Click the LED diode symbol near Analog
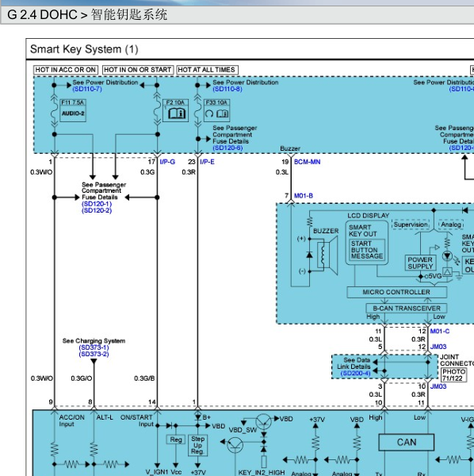The width and height of the screenshot is (474, 476). tap(447, 256)
